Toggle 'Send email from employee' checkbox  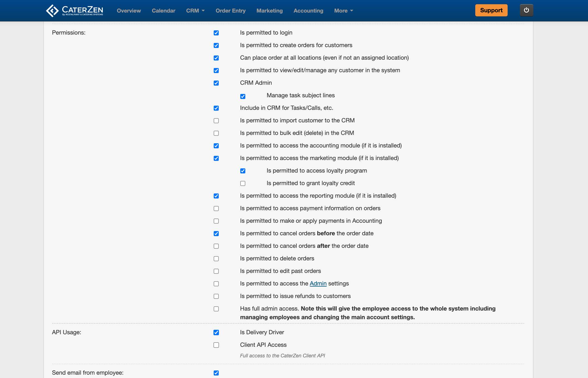click(216, 373)
